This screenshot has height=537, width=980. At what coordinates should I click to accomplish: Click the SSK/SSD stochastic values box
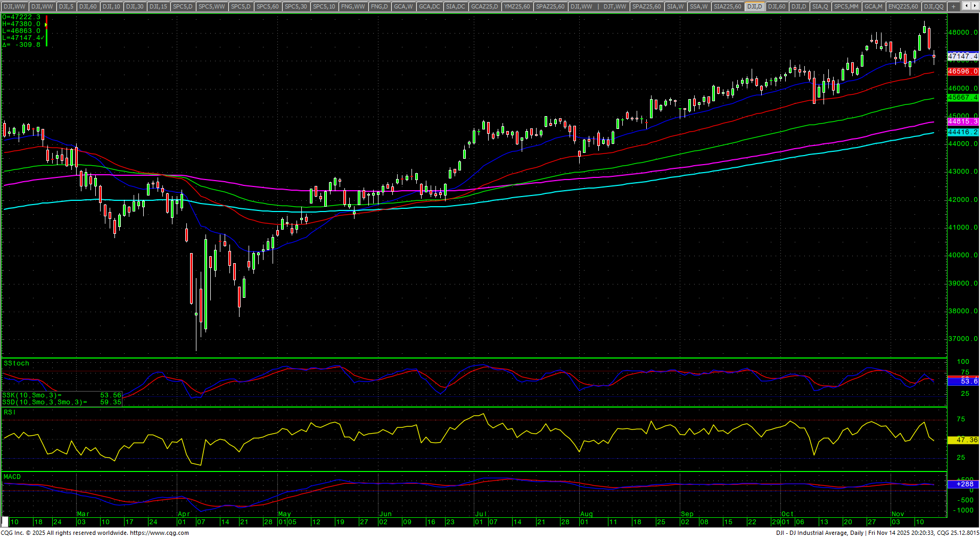[x=62, y=399]
